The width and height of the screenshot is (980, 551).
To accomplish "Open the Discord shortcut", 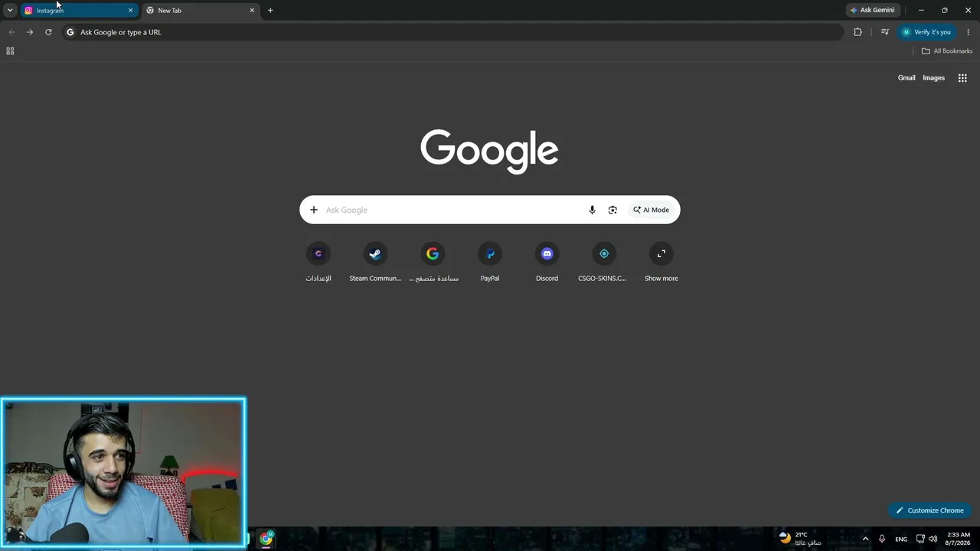I will click(547, 262).
